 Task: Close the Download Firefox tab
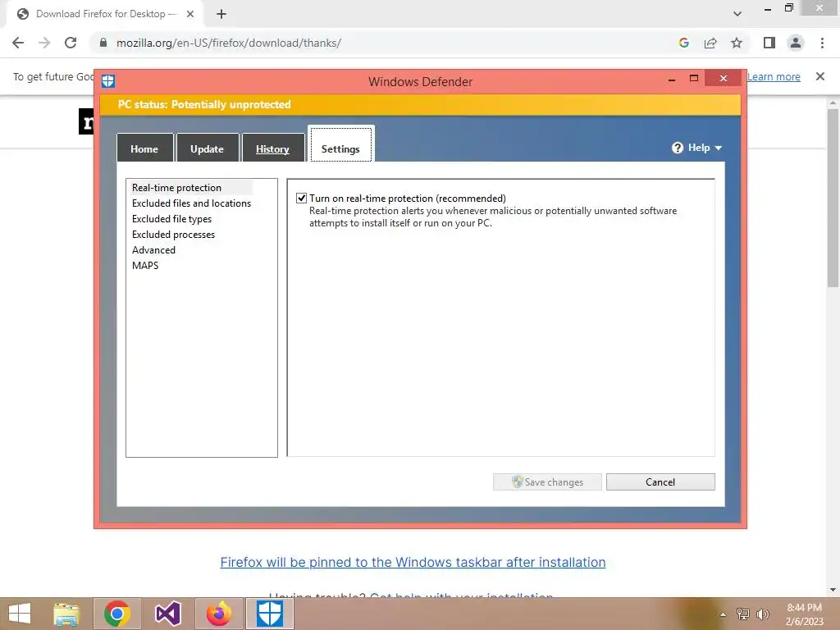coord(190,14)
